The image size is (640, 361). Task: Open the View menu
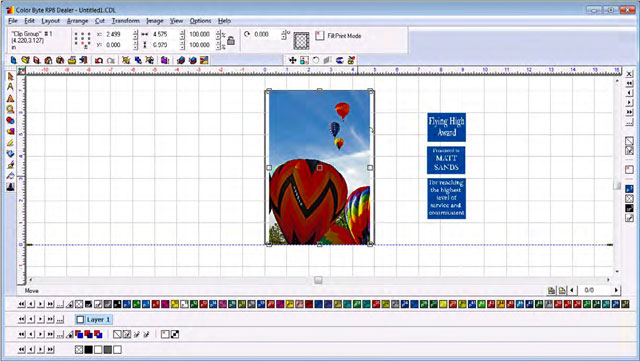click(x=176, y=21)
